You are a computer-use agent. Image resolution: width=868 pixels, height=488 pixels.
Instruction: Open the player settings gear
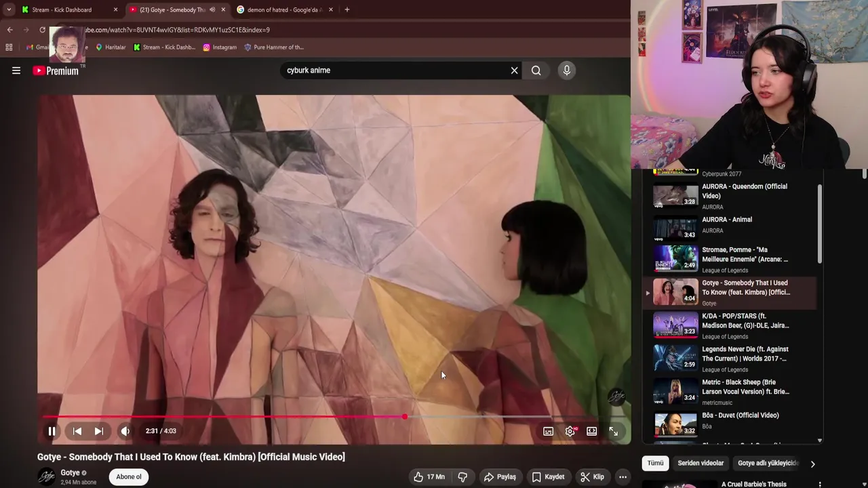(x=570, y=431)
